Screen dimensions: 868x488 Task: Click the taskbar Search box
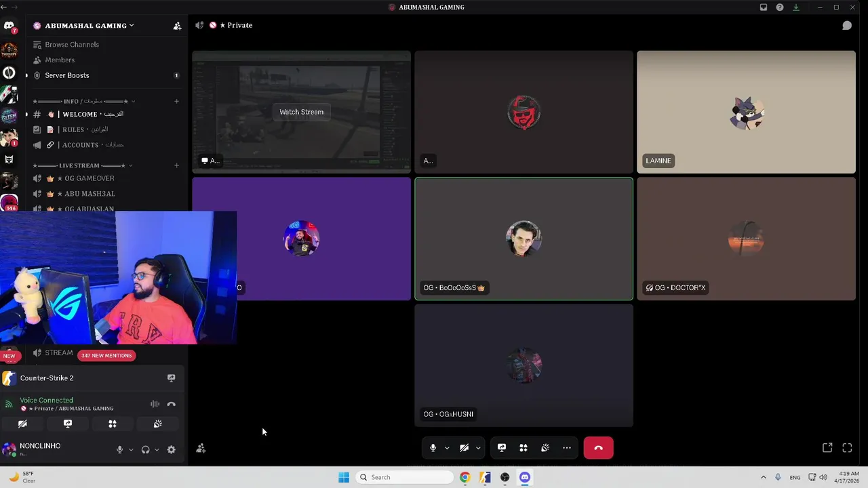tap(404, 477)
